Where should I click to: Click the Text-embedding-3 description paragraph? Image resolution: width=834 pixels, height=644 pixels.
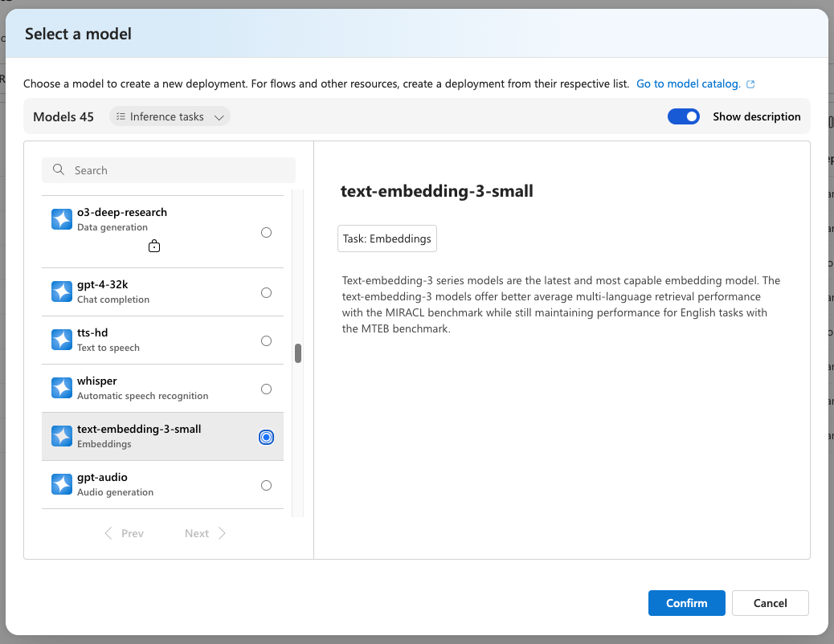click(561, 304)
